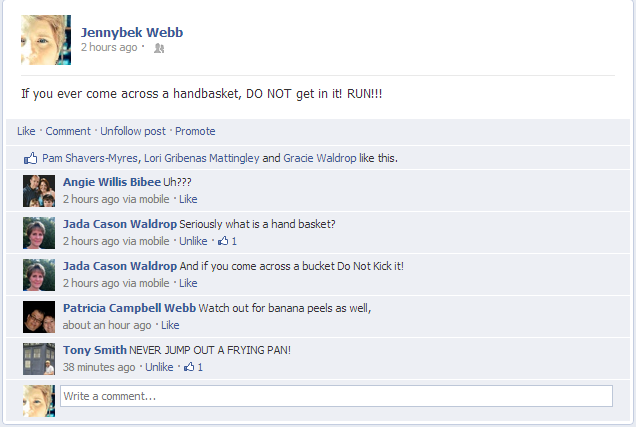Open Patricia Campbell Webb's avatar thumbnail
Viewport: 636px width, 427px height.
[39, 317]
